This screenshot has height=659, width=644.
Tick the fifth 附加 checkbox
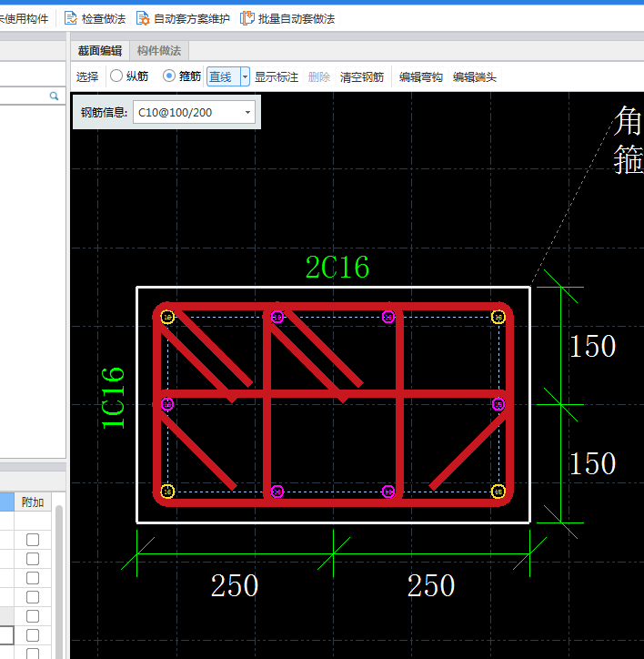click(x=33, y=616)
